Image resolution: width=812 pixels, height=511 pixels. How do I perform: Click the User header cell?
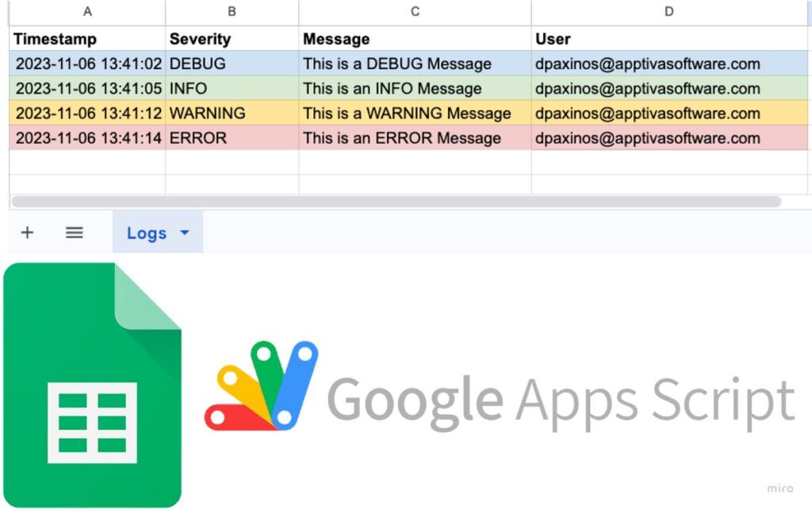pos(669,39)
